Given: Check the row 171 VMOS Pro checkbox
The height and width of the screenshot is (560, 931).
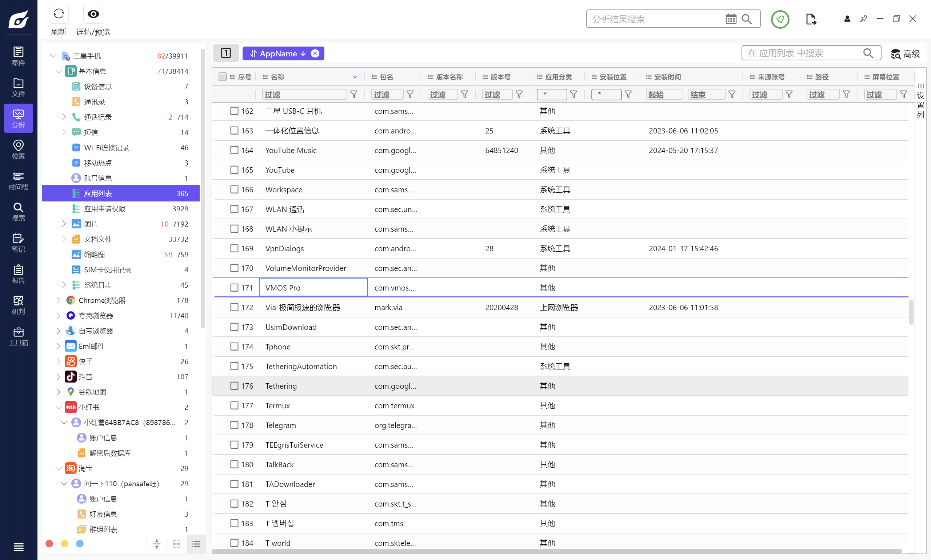Looking at the screenshot, I should tap(234, 288).
